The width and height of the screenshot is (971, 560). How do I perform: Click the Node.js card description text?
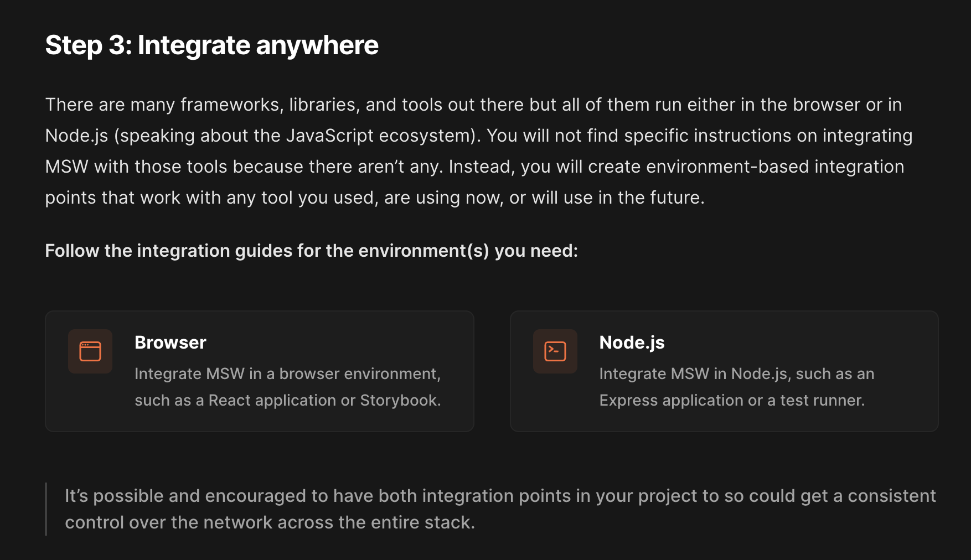click(x=736, y=387)
